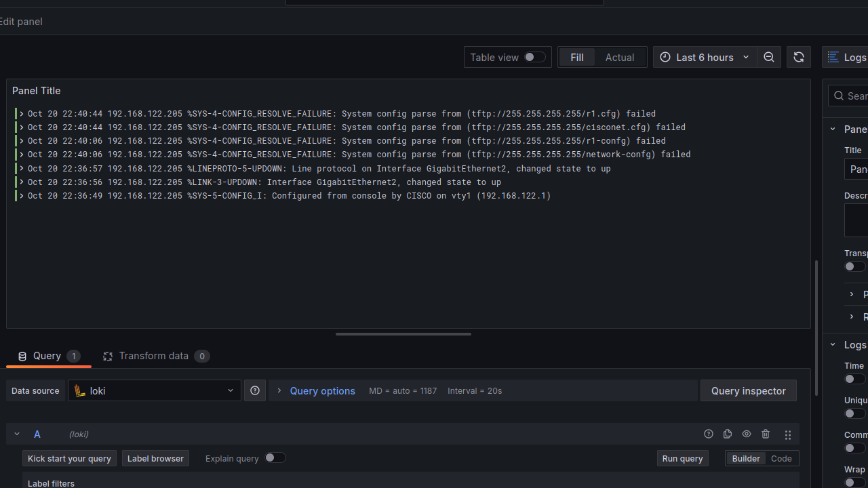The image size is (868, 488).
Task: Click the query A help icon
Action: 709,434
